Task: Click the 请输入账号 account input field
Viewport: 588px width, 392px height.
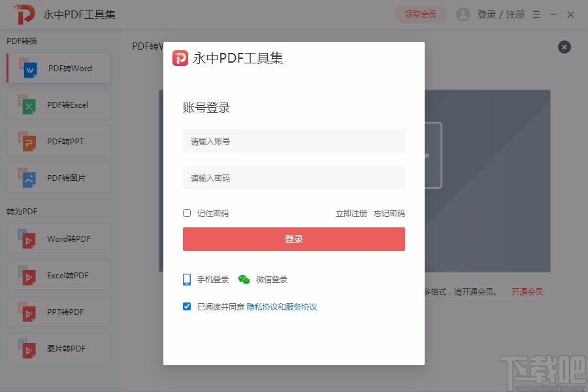Action: pyautogui.click(x=293, y=141)
